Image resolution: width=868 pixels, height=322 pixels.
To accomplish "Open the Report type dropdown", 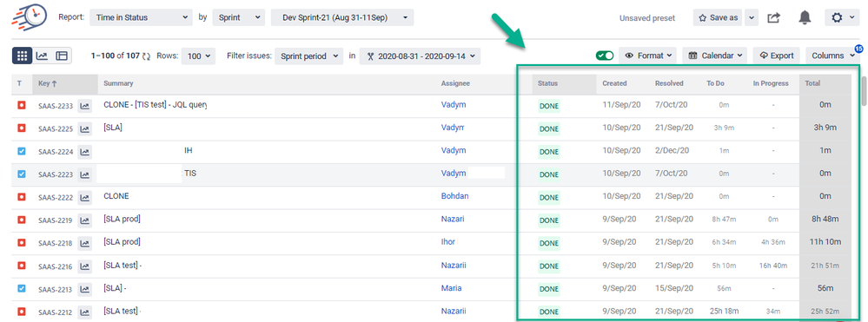I will click(x=141, y=17).
